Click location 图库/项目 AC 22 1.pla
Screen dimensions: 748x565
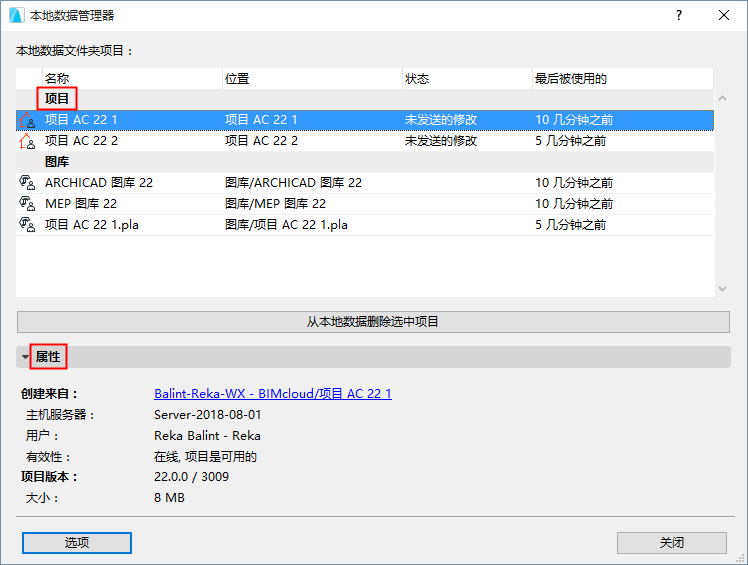click(286, 225)
